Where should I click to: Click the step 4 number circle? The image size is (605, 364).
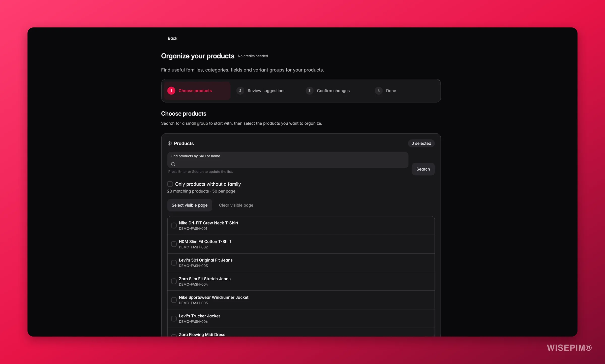(x=378, y=91)
